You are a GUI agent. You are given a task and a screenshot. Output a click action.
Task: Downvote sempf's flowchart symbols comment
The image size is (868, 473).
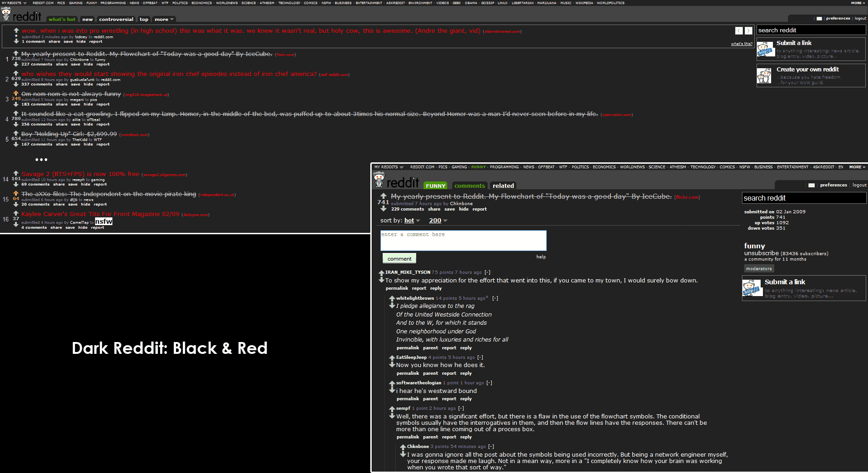[392, 416]
